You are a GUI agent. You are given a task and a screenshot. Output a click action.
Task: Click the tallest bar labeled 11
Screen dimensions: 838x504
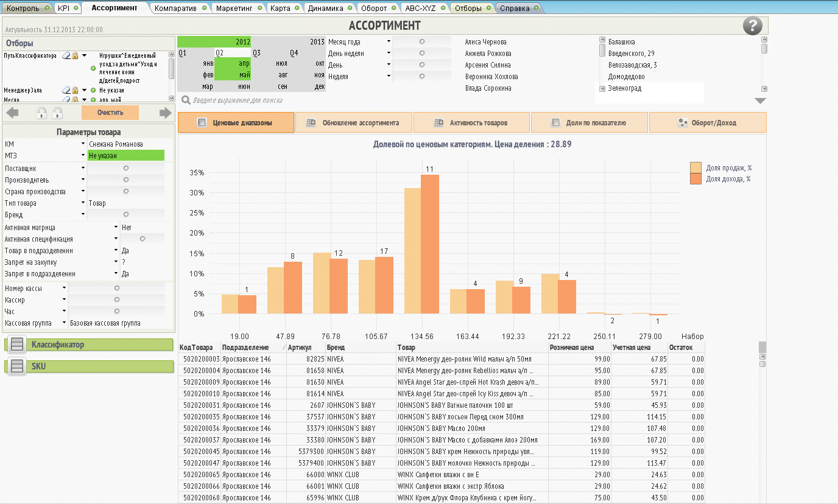[x=430, y=244]
